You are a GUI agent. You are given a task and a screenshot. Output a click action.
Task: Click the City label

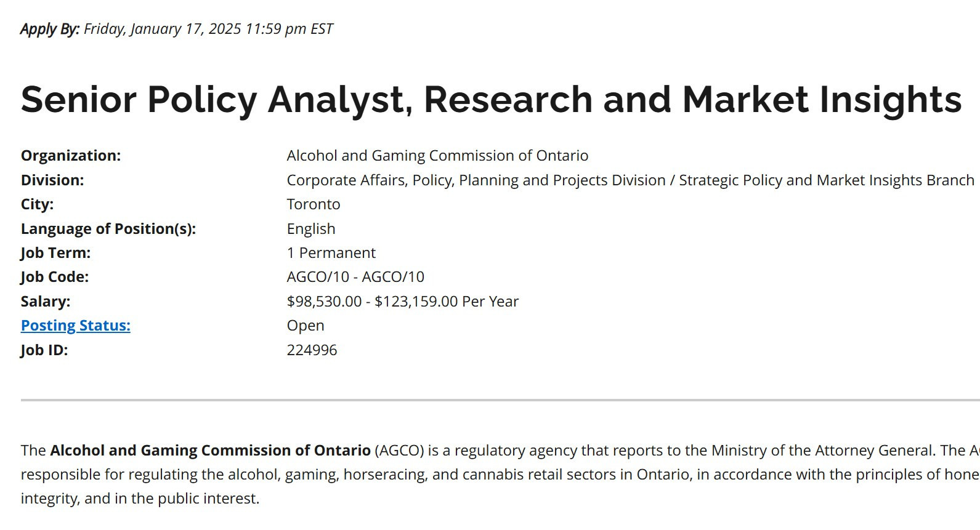[37, 204]
